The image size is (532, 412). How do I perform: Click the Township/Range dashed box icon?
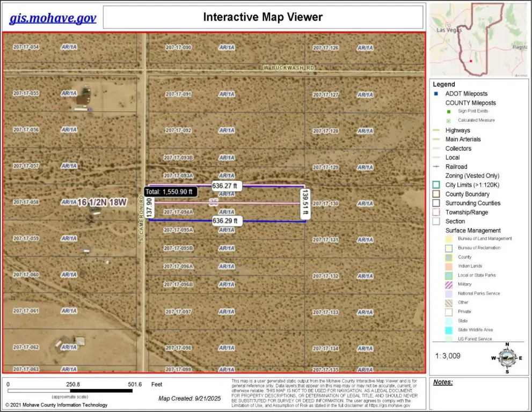(436, 212)
